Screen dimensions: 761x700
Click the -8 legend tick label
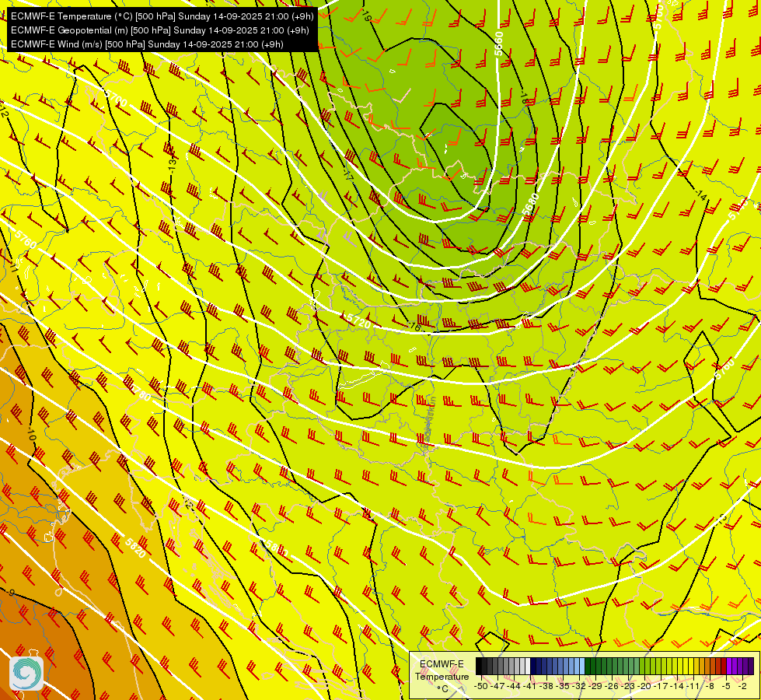710,687
